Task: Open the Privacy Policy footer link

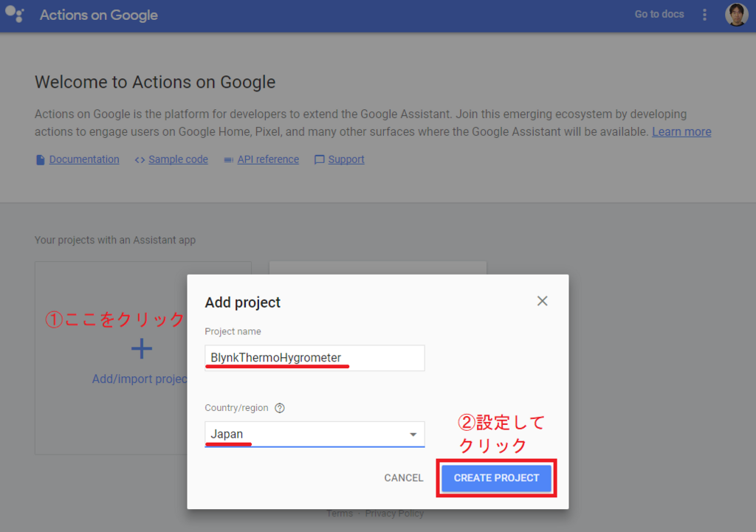Action: pos(394,514)
